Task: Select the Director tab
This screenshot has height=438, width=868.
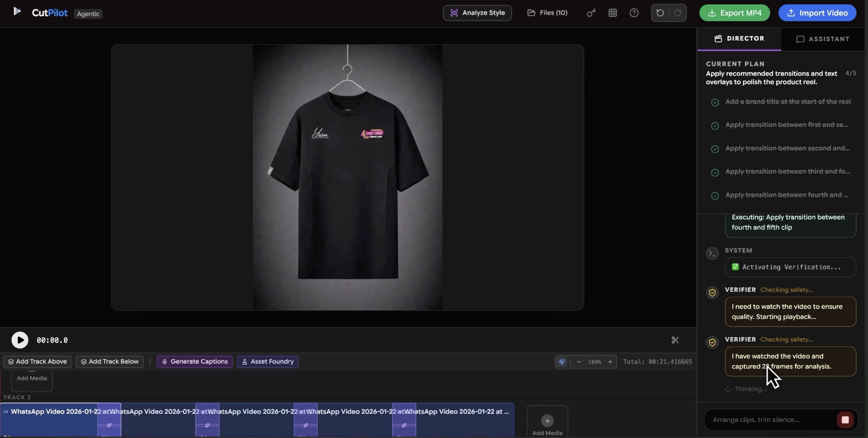Action: pos(739,39)
